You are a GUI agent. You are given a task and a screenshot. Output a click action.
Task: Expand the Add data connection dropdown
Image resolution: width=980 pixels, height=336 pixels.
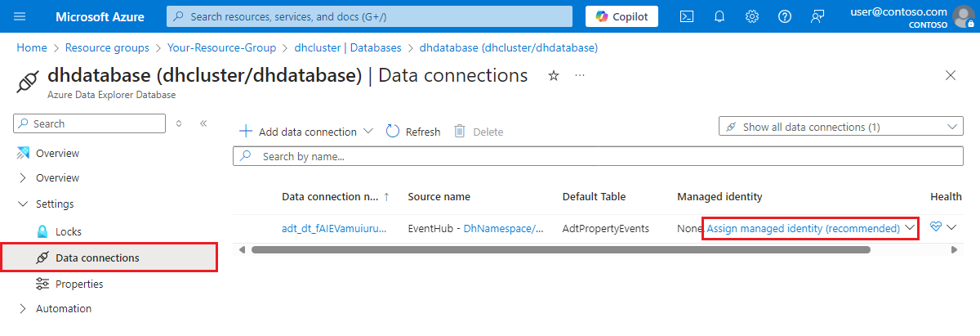[367, 132]
